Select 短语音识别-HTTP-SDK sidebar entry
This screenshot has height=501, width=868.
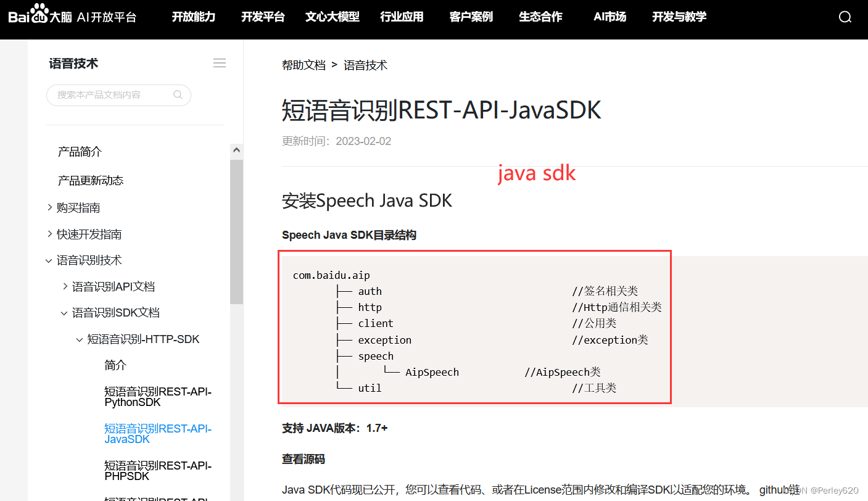(144, 339)
